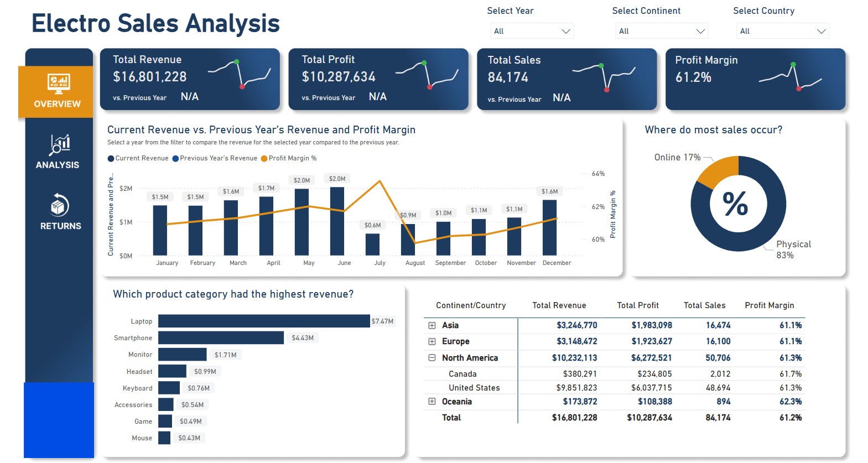Toggle Previous Year's Revenue legend item
This screenshot has width=868, height=463.
[215, 158]
